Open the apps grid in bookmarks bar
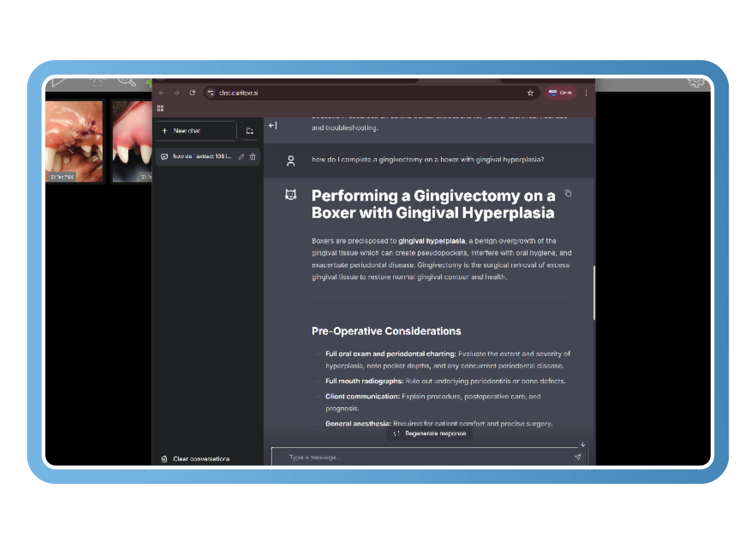This screenshot has width=756, height=544. click(x=161, y=108)
